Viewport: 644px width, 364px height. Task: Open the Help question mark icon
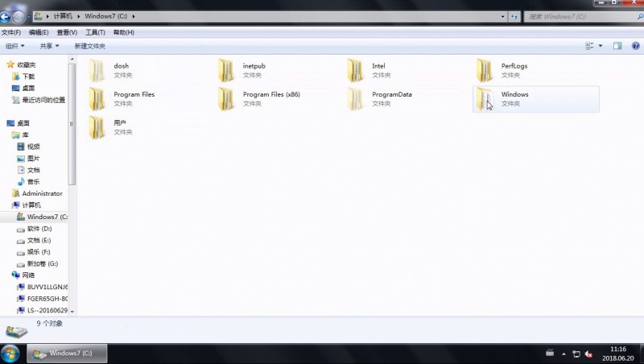coord(635,46)
